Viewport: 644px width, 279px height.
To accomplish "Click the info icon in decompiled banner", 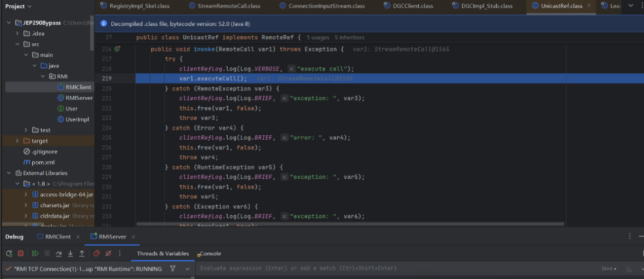I will coord(104,24).
